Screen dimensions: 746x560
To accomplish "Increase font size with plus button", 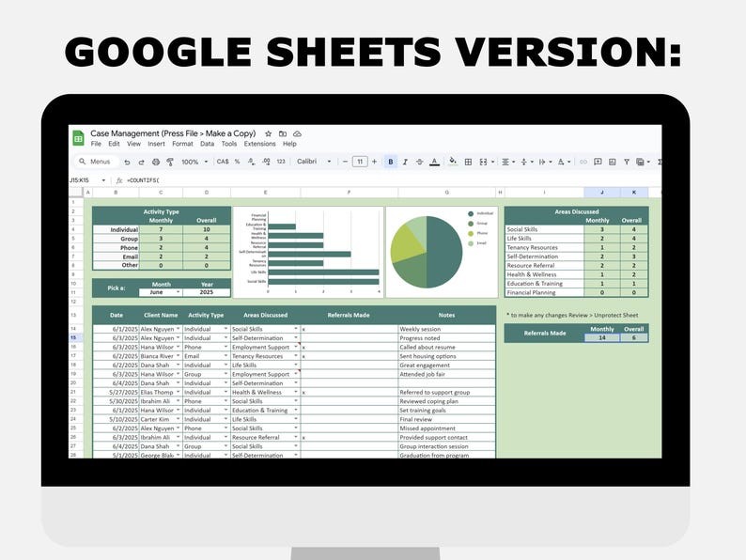I will tap(375, 162).
